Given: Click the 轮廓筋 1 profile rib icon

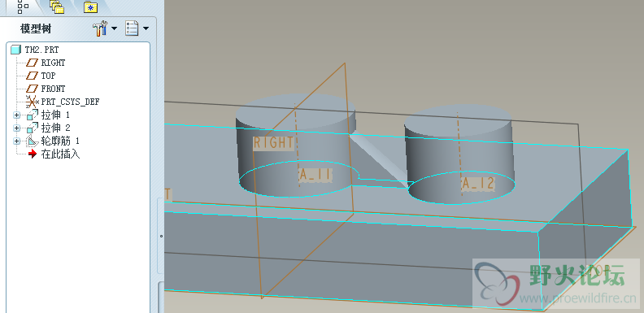Looking at the screenshot, I should click(x=32, y=141).
